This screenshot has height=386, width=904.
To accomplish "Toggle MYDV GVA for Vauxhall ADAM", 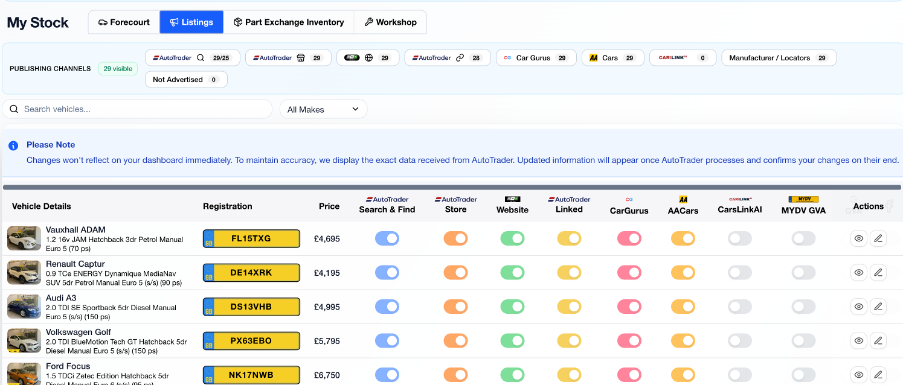I will (x=804, y=239).
